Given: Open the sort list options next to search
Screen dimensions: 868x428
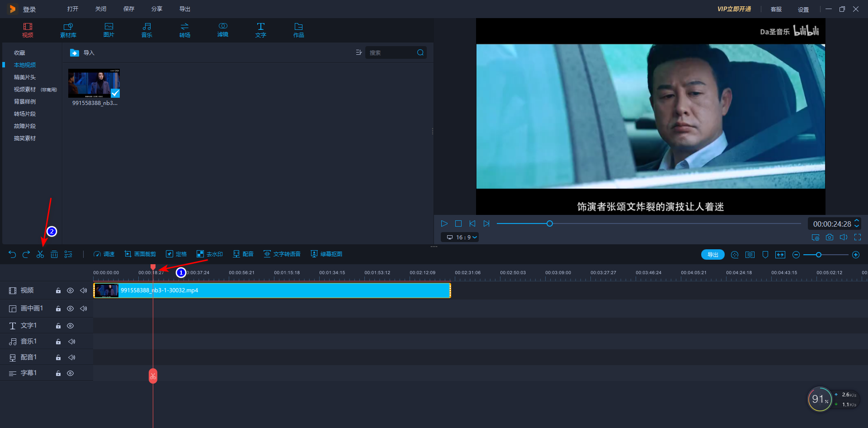Looking at the screenshot, I should pyautogui.click(x=359, y=52).
